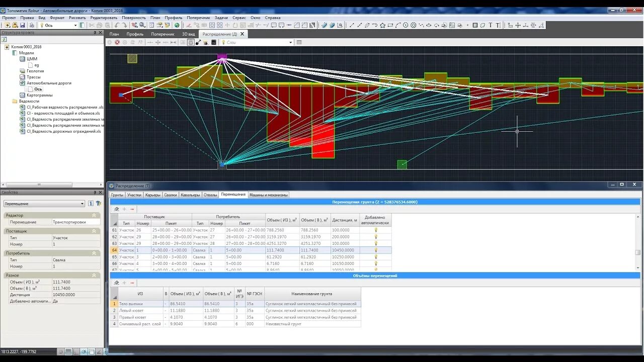Click the filter funnel icon in properties panel
The width and height of the screenshot is (644, 362).
click(99, 204)
